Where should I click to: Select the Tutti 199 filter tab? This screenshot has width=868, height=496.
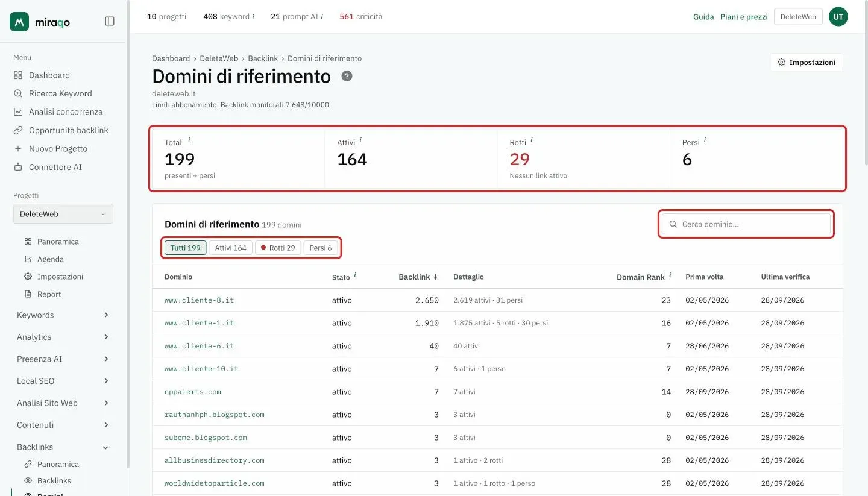coord(186,248)
